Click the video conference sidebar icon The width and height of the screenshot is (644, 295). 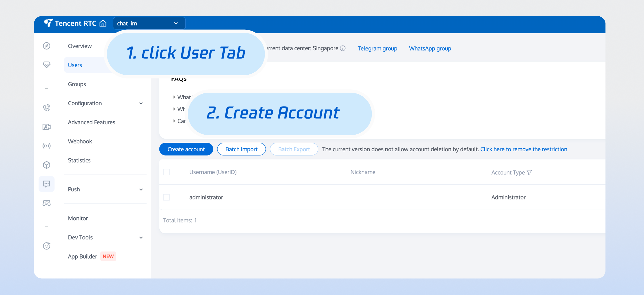pyautogui.click(x=47, y=127)
